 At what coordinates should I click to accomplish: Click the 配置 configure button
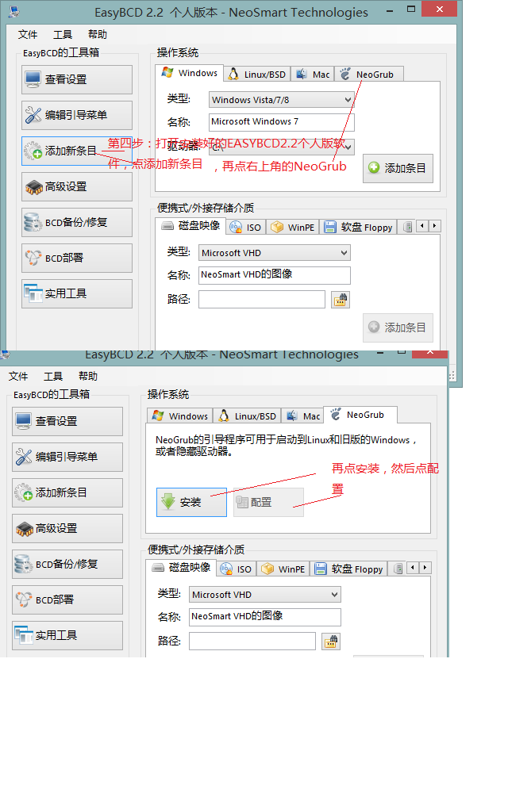point(268,502)
